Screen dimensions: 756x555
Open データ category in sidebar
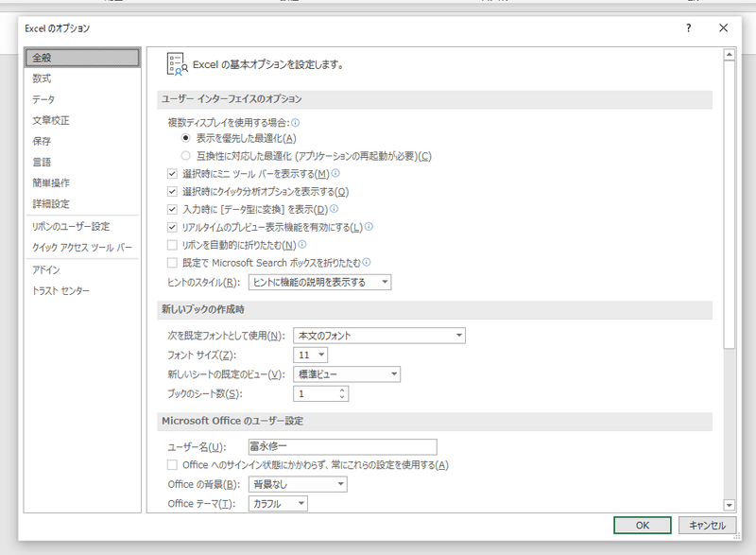coord(82,99)
